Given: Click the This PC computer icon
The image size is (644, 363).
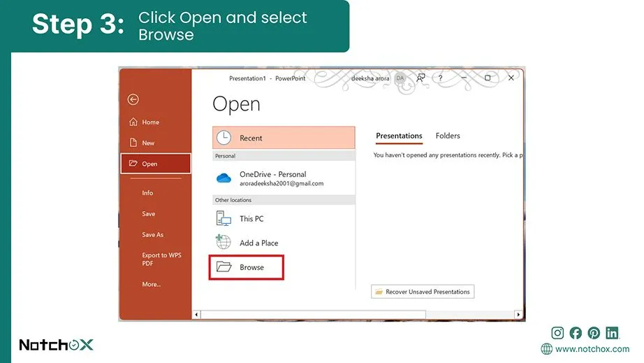Looking at the screenshot, I should click(224, 218).
